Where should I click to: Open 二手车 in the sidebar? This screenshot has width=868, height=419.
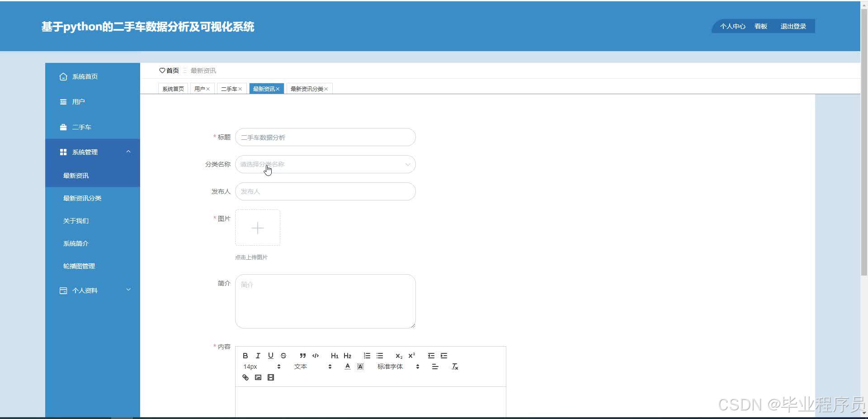click(x=93, y=127)
